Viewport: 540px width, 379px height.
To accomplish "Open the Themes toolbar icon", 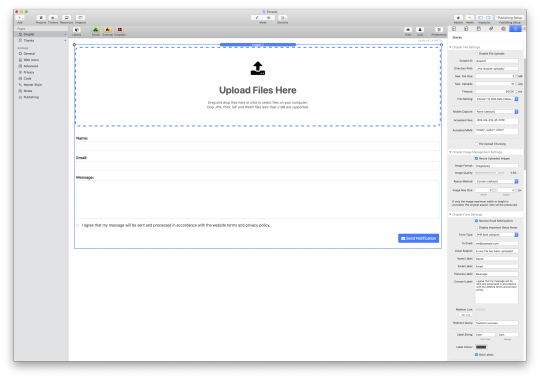I will point(53,18).
